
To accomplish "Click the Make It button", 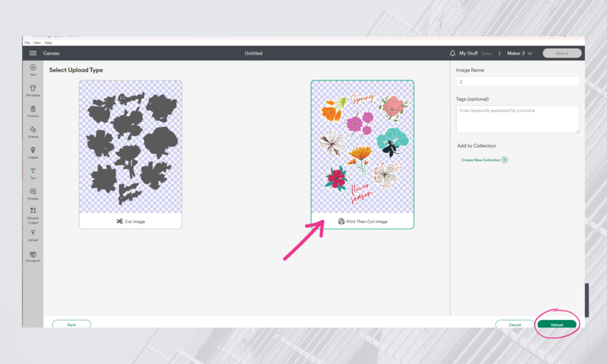I will 562,53.
